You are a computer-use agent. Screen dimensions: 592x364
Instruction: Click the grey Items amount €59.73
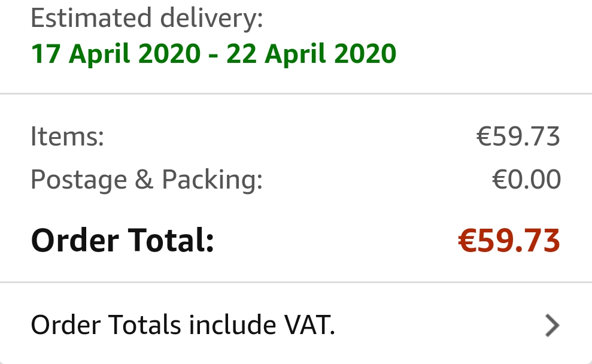pyautogui.click(x=518, y=136)
